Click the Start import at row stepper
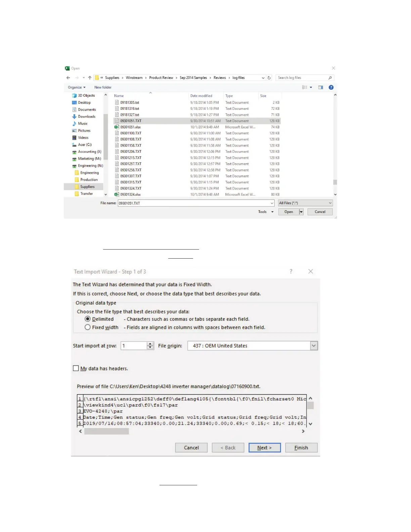The height and width of the screenshot is (532, 411). [150, 346]
